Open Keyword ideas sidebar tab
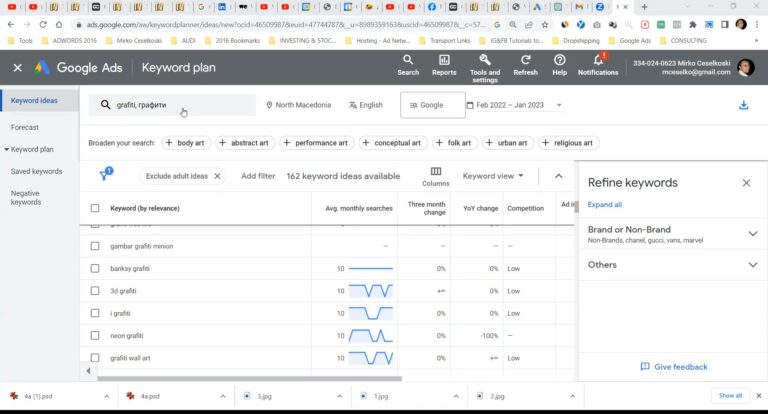Image resolution: width=768 pixels, height=414 pixels. click(x=39, y=100)
